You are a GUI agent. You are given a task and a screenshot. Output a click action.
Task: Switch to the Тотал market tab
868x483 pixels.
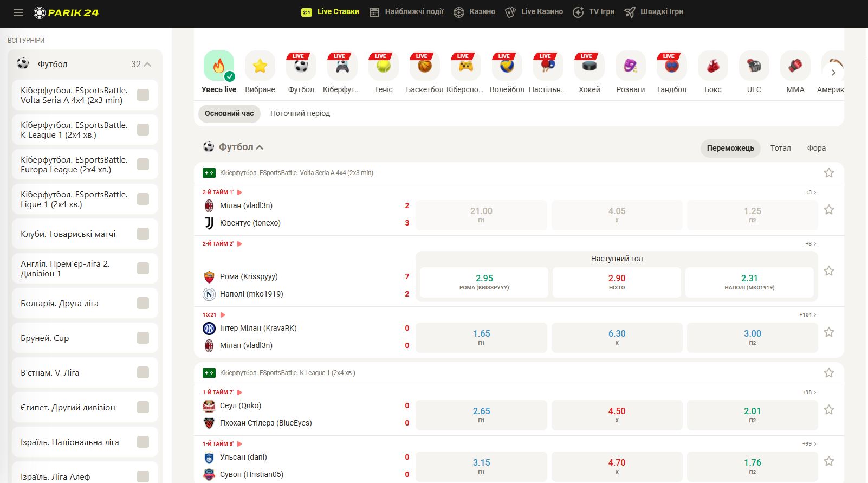[x=780, y=148]
